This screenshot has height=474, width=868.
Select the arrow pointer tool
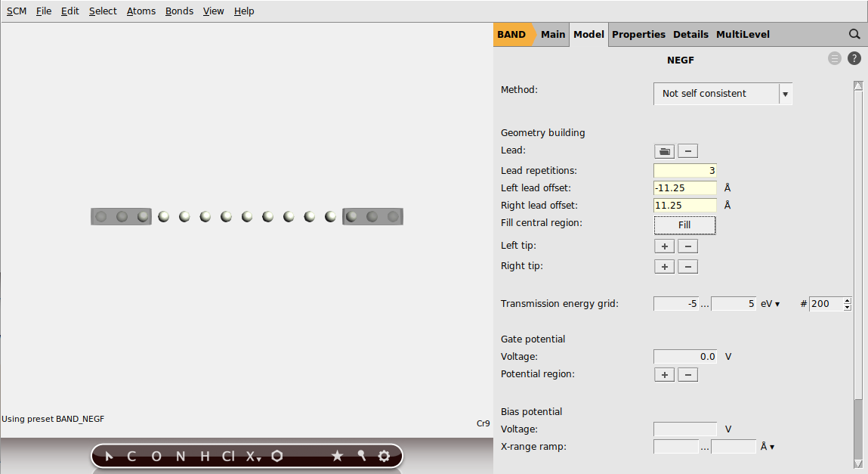pyautogui.click(x=109, y=456)
